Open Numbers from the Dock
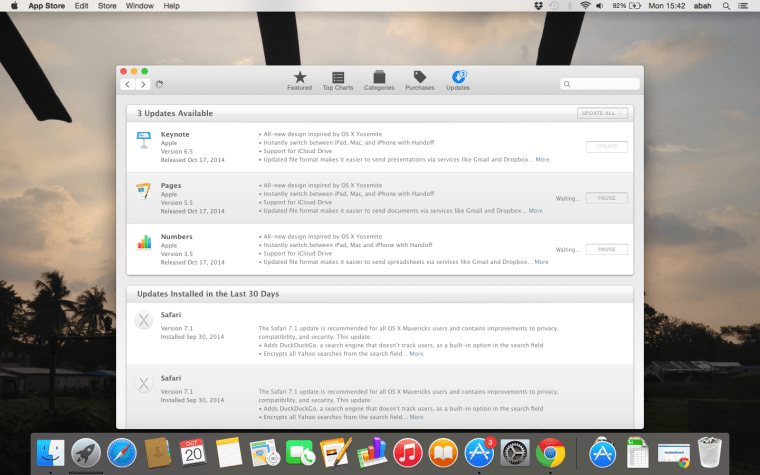 point(371,452)
